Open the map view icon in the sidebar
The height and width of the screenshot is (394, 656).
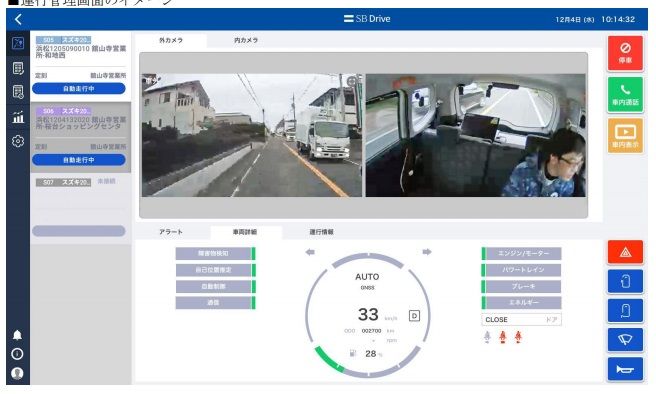click(x=18, y=43)
